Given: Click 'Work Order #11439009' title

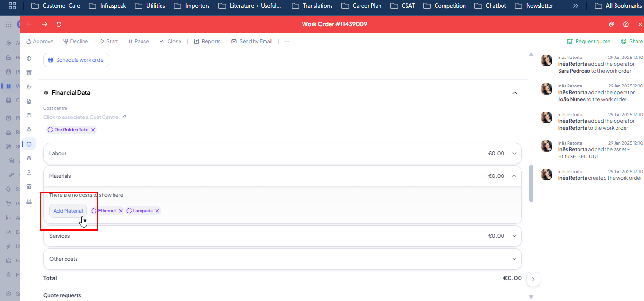Looking at the screenshot, I should click(x=334, y=24).
